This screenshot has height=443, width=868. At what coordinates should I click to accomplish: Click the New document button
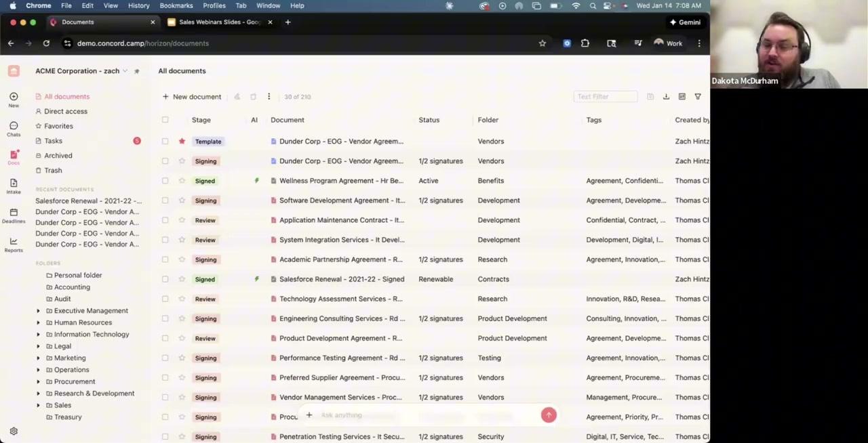(192, 97)
